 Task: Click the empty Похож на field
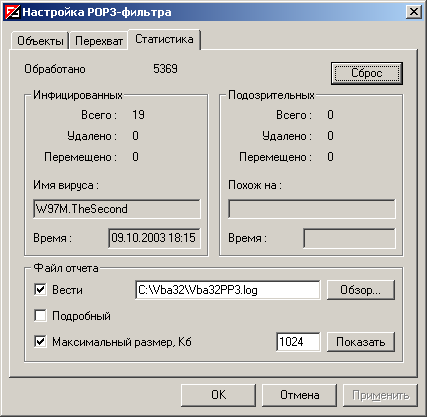tap(312, 209)
